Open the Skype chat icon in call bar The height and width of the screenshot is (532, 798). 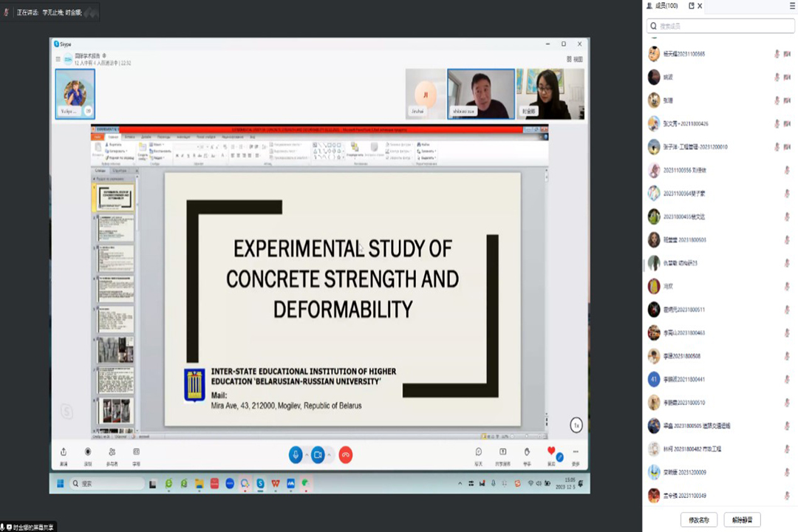tap(478, 452)
